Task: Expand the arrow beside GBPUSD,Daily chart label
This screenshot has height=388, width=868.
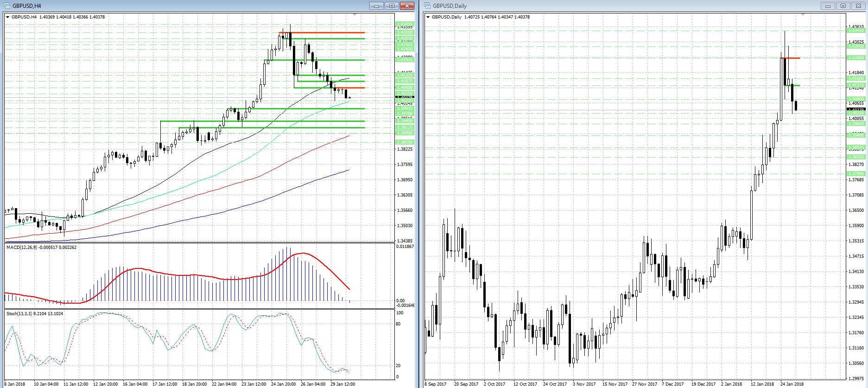Action: coord(428,17)
